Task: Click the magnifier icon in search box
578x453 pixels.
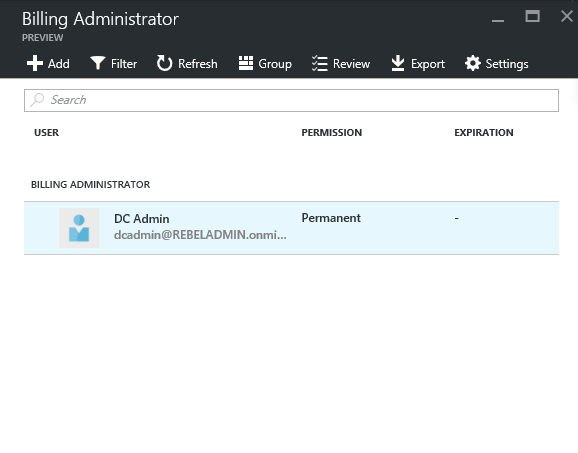Action: [x=37, y=100]
